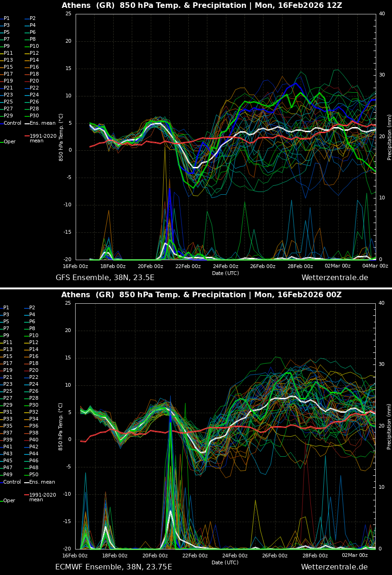
Task: Click the Oper legend entry in GFS chart
Action: tap(9, 142)
